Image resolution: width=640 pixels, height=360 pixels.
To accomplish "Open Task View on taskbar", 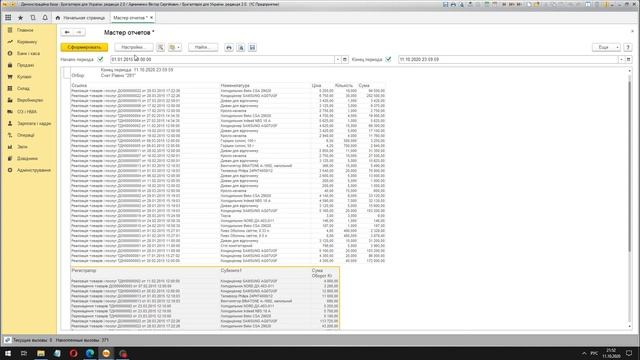I will point(24,353).
